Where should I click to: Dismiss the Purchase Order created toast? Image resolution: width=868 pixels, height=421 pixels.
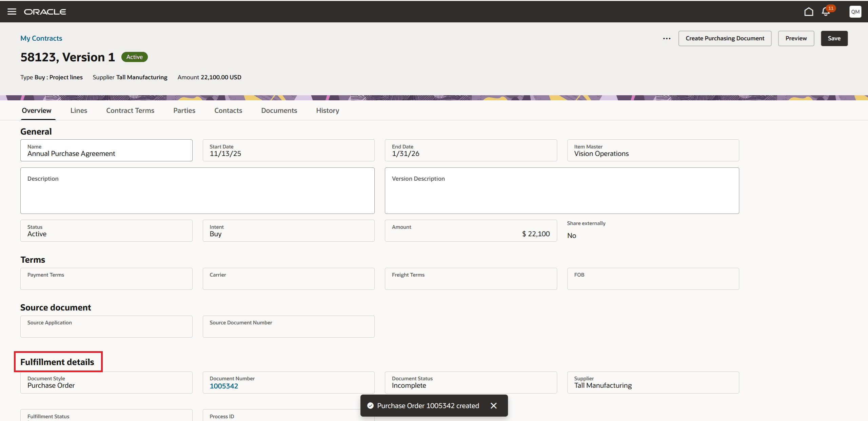(x=494, y=406)
